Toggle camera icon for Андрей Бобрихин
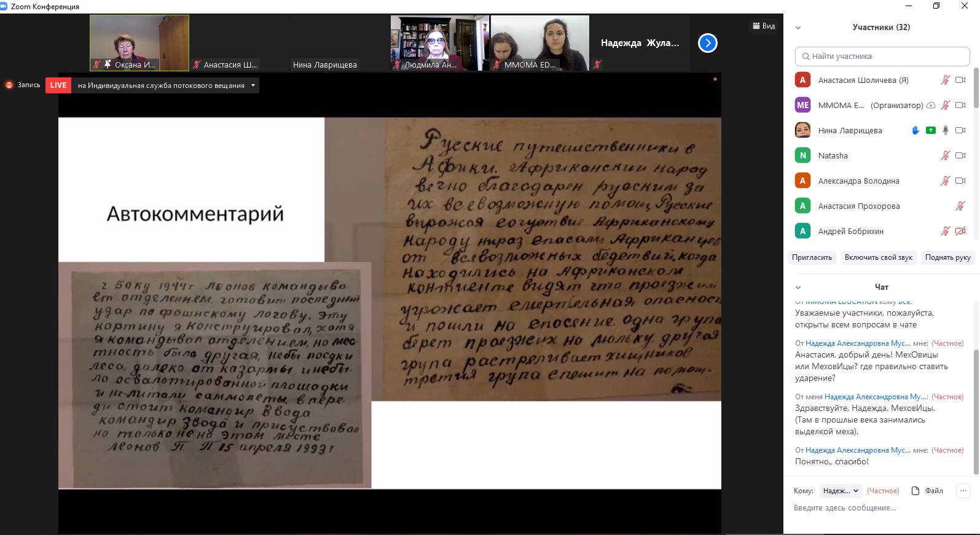 tap(960, 231)
